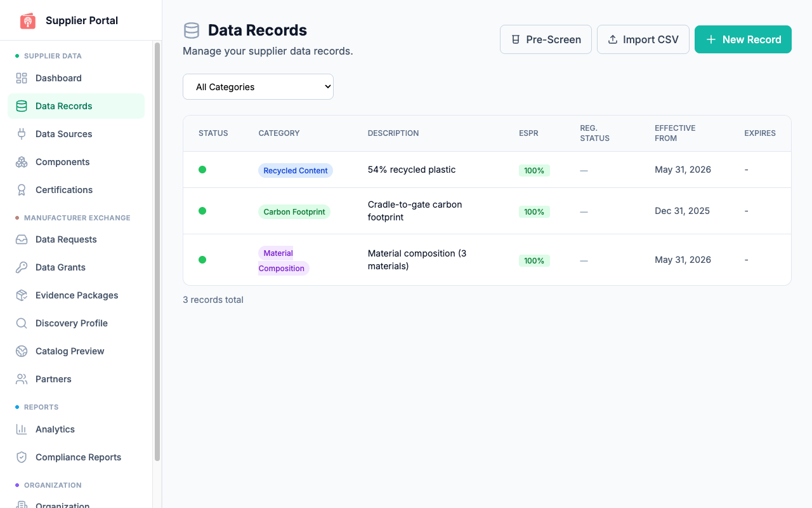
Task: Select Catalog Preview in sidebar
Action: [76, 351]
